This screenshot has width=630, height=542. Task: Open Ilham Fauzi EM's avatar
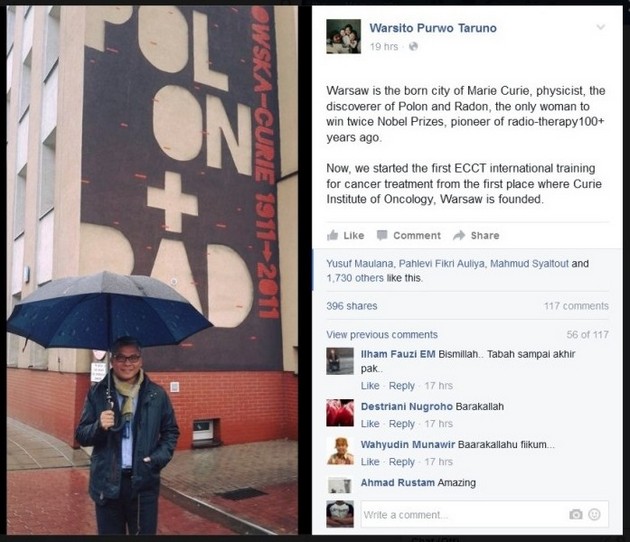point(340,362)
